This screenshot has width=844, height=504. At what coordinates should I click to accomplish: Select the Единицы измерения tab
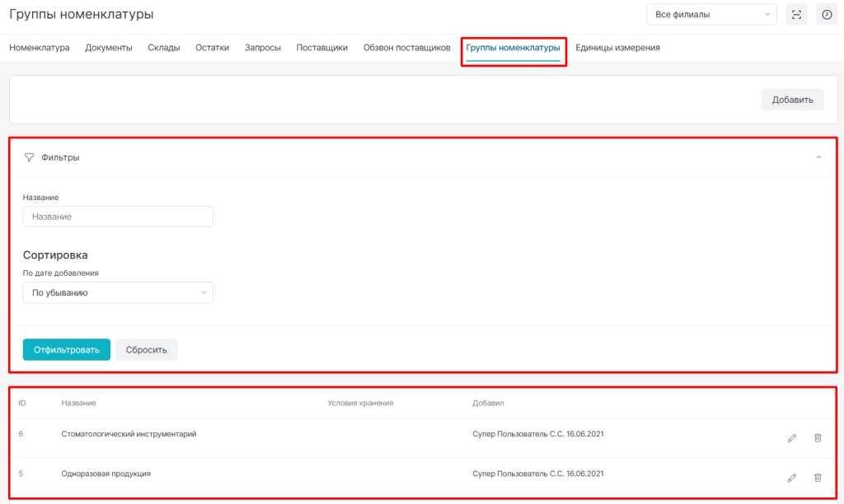coord(617,47)
